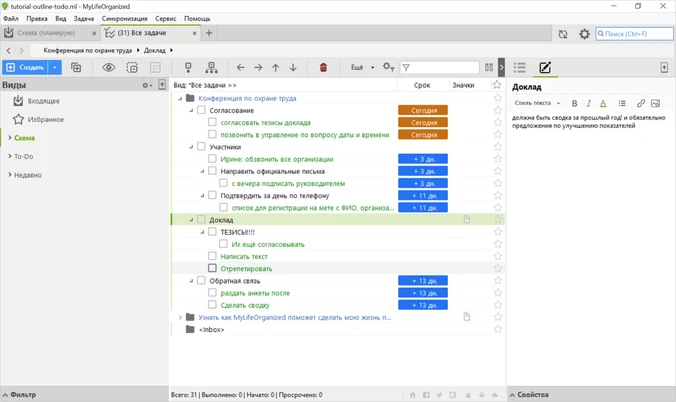Open the Правка menu
676x402 pixels.
point(37,19)
